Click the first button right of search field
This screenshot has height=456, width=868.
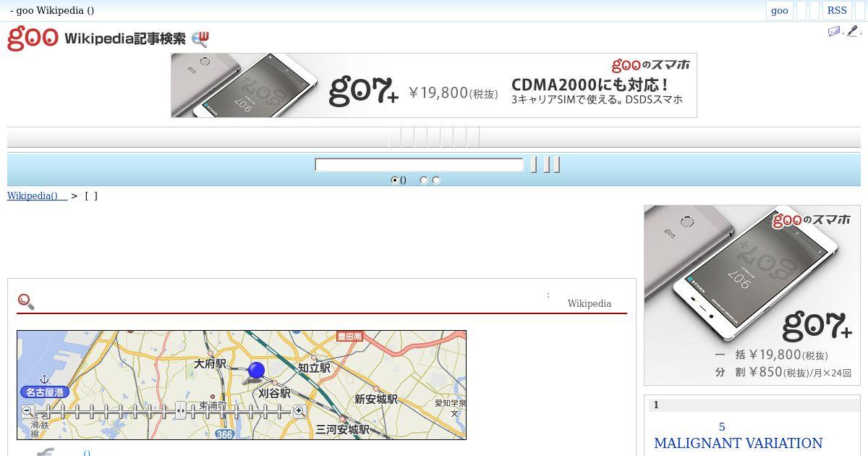coord(534,165)
